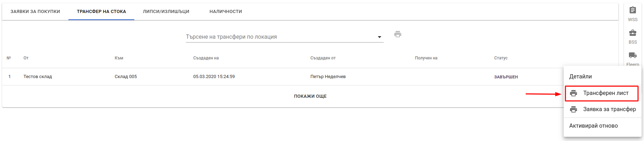Click the printer icon next to Трансферен лист
Viewport: 644px width, 141px height.
point(573,93)
